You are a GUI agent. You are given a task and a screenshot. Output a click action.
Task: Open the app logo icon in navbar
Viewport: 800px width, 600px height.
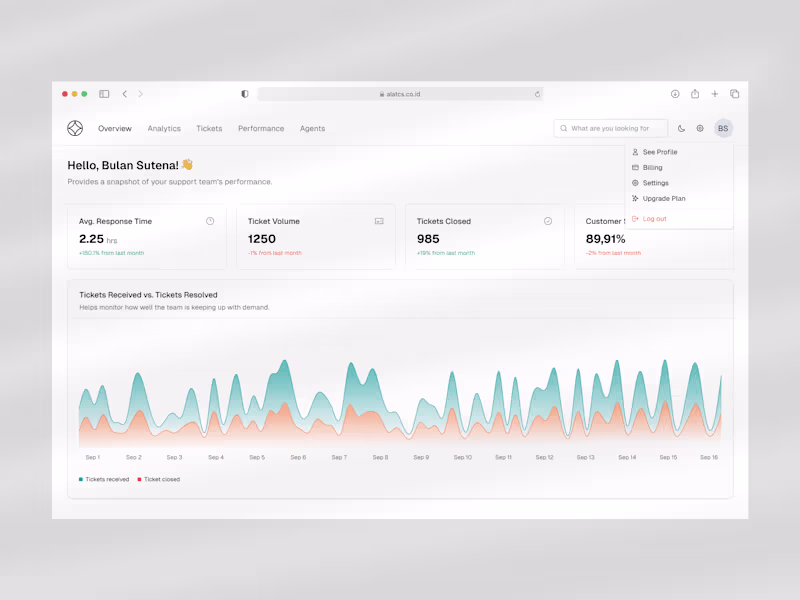(74, 128)
